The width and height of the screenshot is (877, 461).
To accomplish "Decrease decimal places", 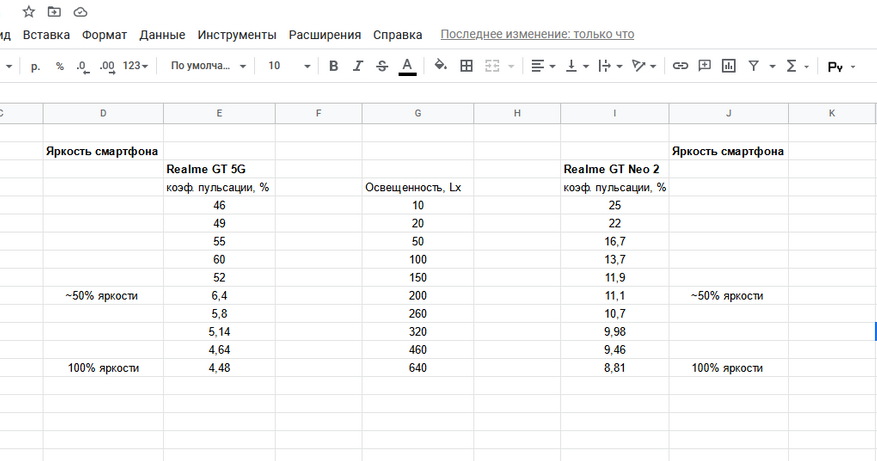I will pos(83,67).
